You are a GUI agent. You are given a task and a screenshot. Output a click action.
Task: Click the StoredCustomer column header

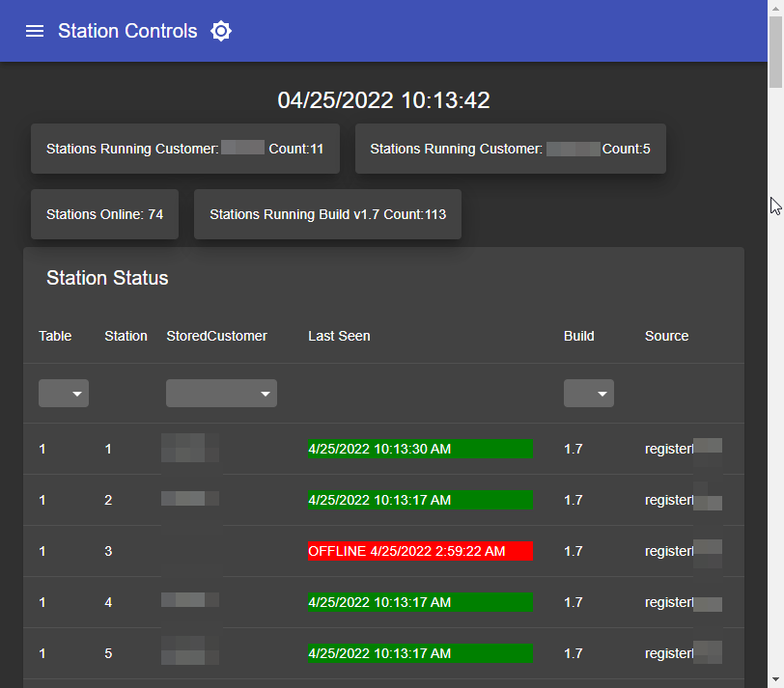(x=216, y=336)
